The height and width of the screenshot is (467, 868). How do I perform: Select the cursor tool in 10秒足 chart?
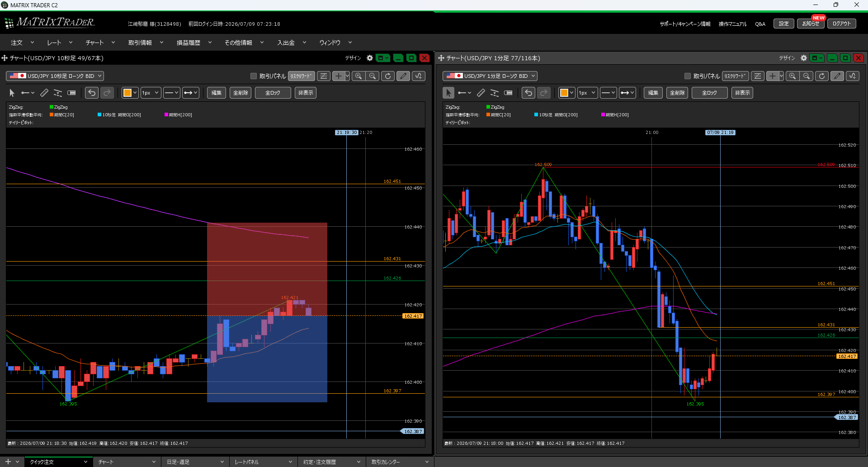12,93
